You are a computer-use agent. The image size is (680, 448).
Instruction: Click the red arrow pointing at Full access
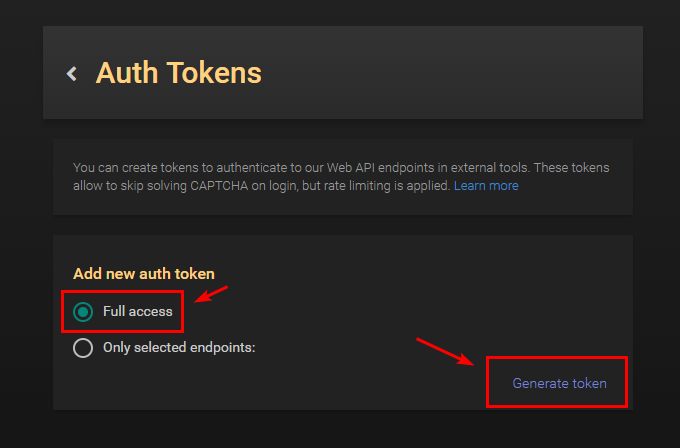(x=210, y=295)
